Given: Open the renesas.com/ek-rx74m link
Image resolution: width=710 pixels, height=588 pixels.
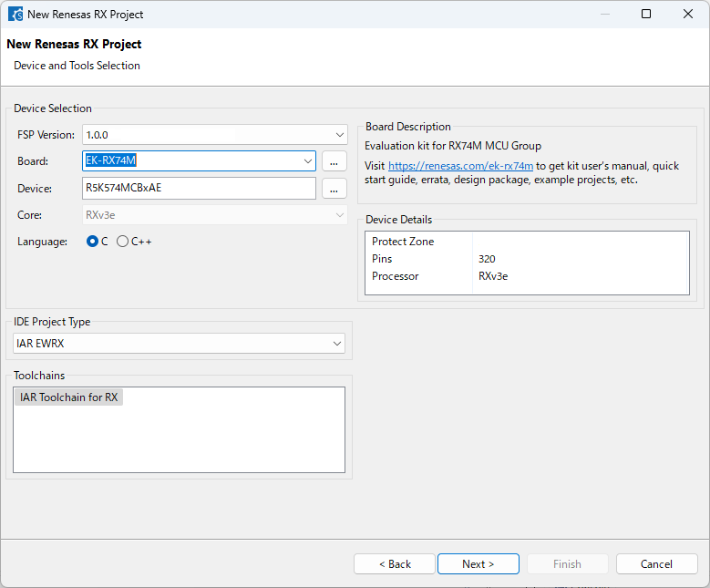Looking at the screenshot, I should click(x=460, y=166).
